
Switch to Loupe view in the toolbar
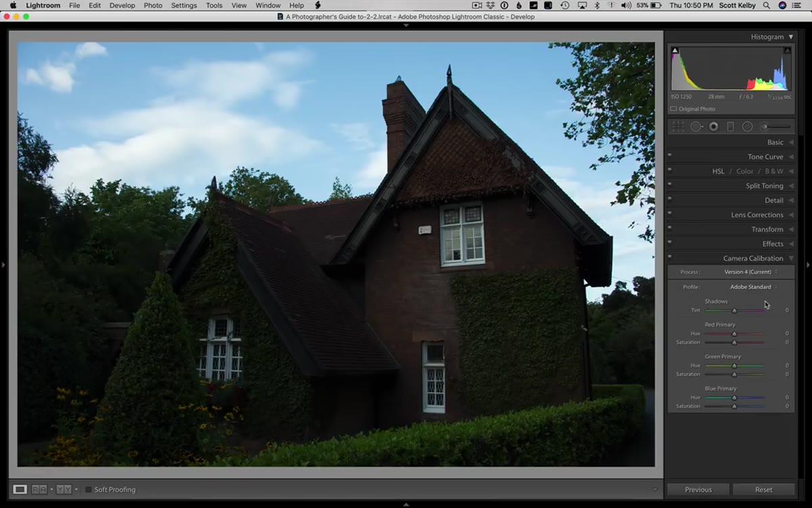click(20, 489)
